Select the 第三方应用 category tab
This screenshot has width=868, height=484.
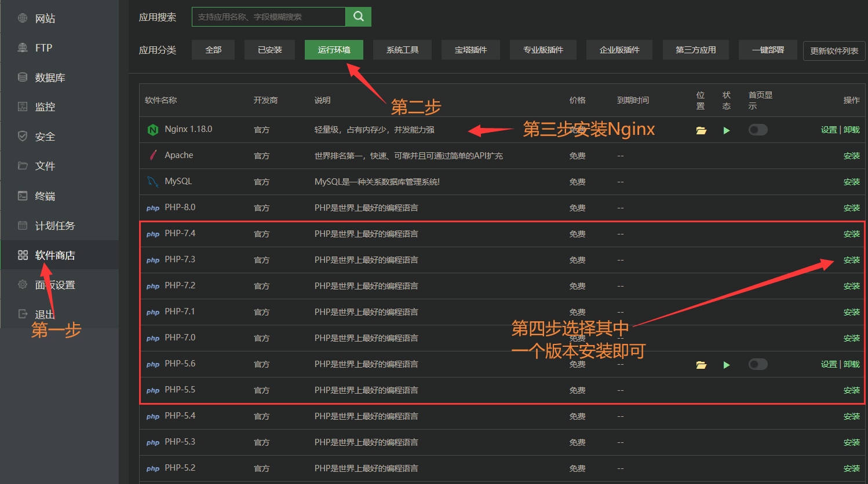coord(695,50)
